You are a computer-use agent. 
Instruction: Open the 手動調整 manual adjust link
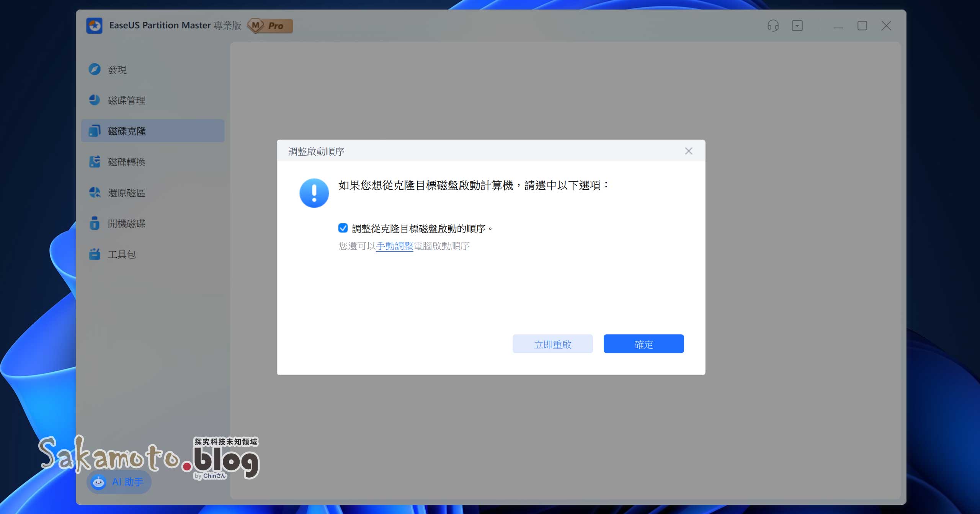click(394, 246)
